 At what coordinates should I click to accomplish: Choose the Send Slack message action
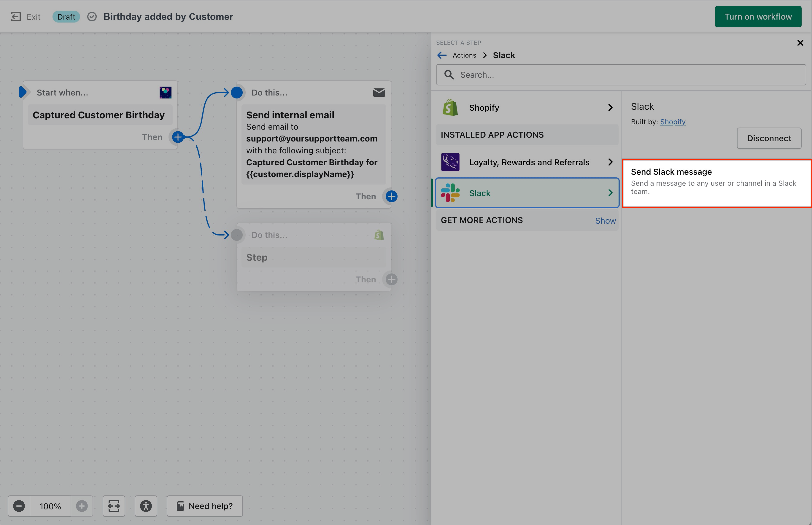pos(716,183)
